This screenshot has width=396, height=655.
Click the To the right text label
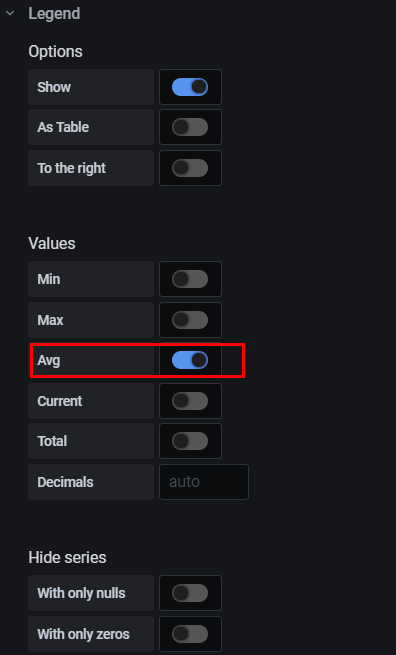coord(71,168)
